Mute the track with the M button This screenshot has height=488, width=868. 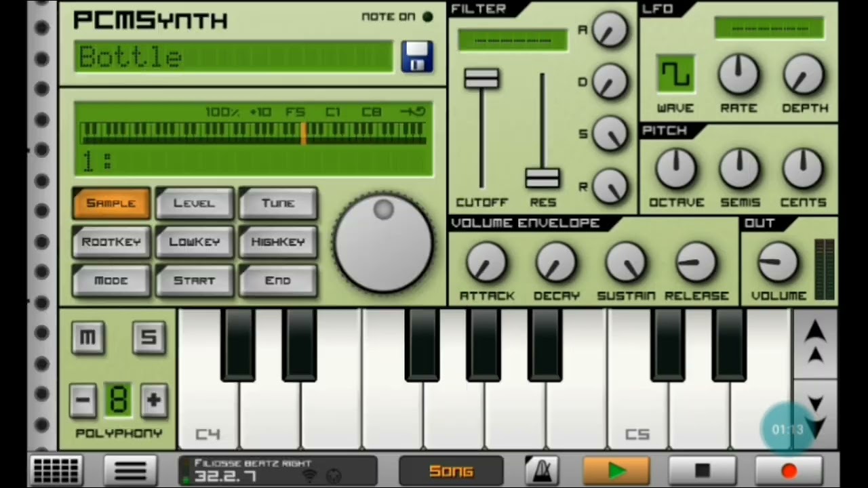pyautogui.click(x=87, y=338)
